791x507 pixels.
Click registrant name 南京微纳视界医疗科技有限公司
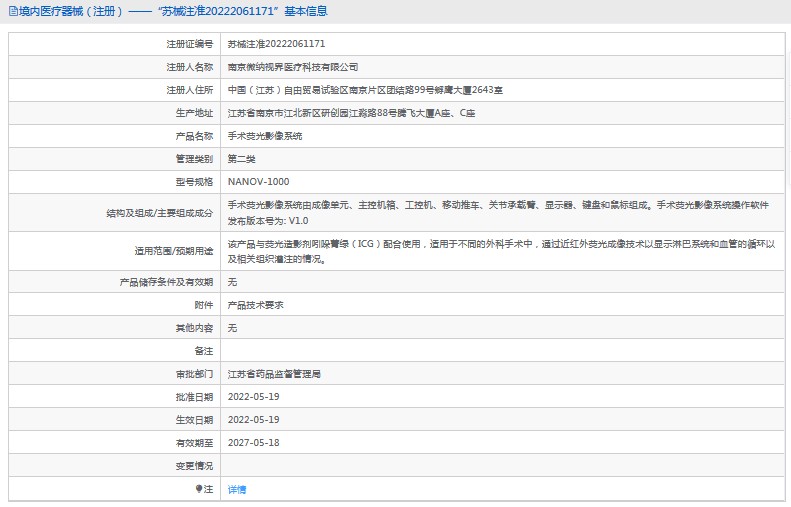293,67
